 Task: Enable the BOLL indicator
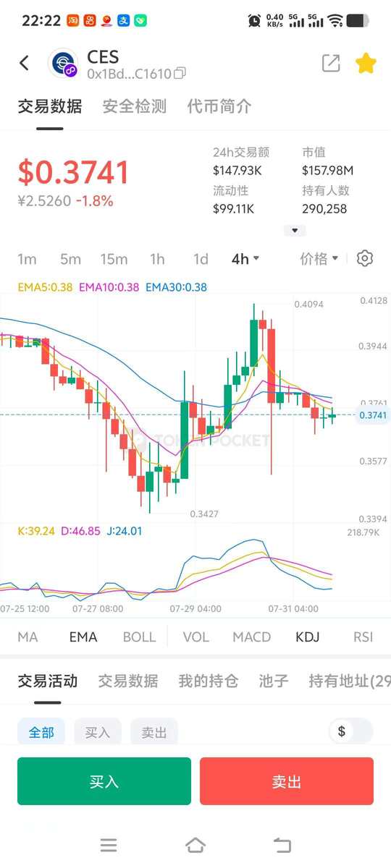[139, 637]
